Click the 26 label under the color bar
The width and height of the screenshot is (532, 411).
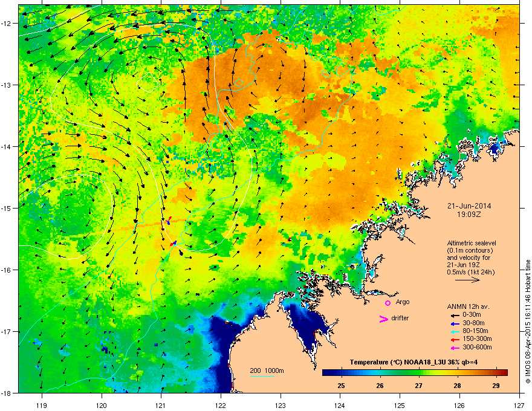point(380,386)
